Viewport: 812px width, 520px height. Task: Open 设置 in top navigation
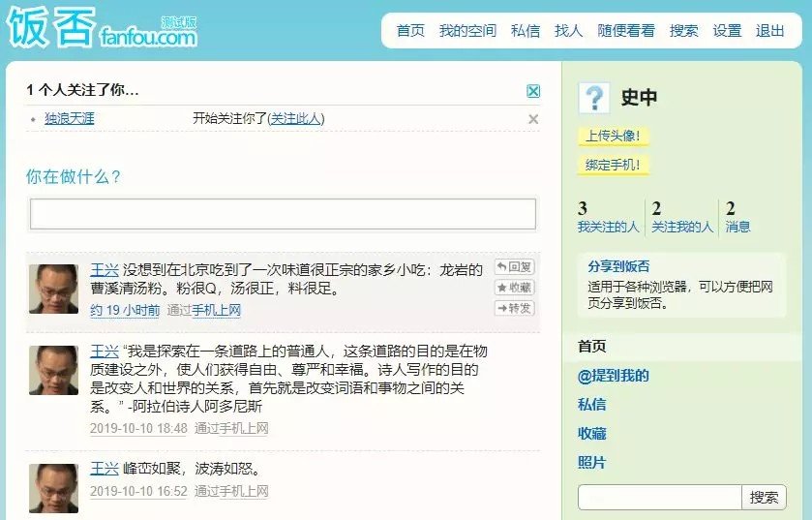click(x=727, y=31)
